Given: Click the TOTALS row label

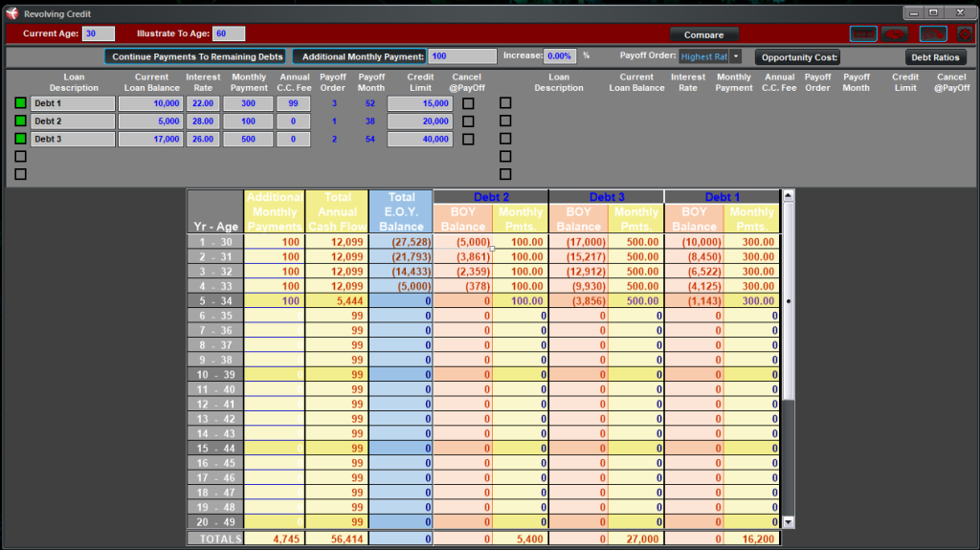Looking at the screenshot, I should pos(215,539).
